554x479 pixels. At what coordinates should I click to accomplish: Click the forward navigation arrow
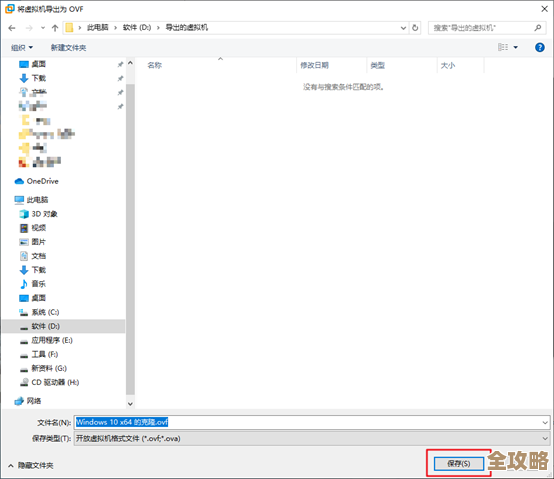29,28
